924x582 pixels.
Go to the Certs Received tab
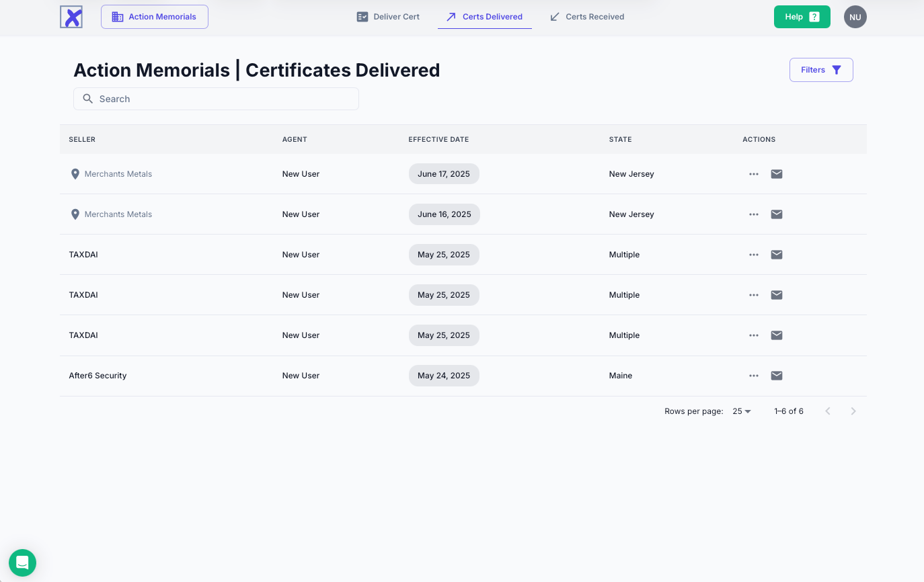point(587,17)
